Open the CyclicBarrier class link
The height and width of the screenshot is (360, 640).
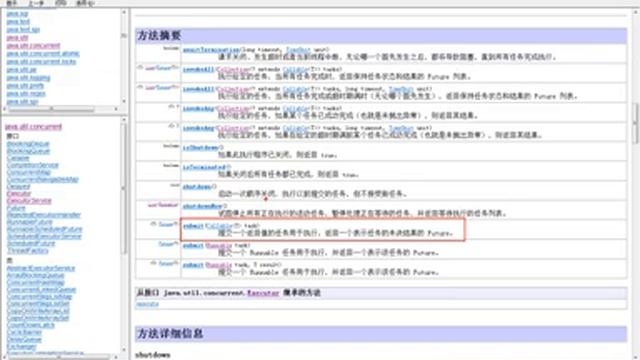click(24, 333)
